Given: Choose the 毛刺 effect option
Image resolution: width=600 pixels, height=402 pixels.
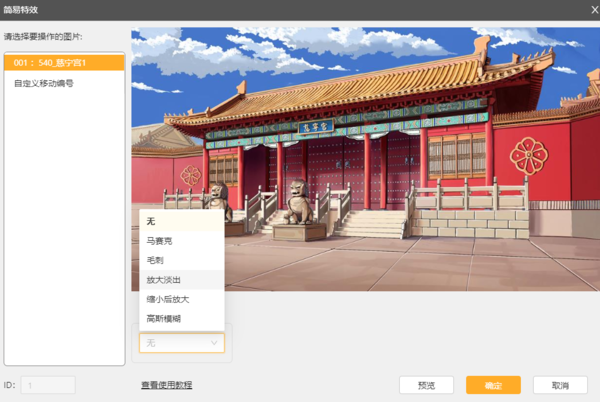Looking at the screenshot, I should (x=182, y=260).
